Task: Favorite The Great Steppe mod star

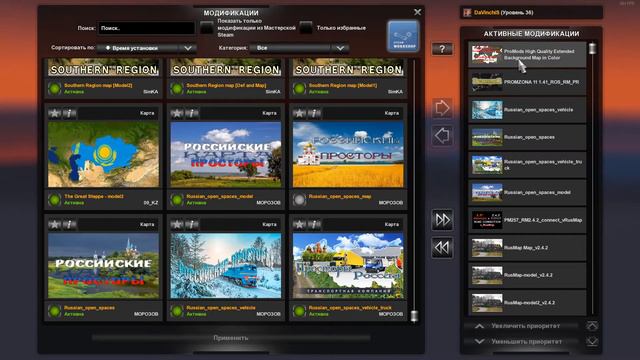Action: 54,113
